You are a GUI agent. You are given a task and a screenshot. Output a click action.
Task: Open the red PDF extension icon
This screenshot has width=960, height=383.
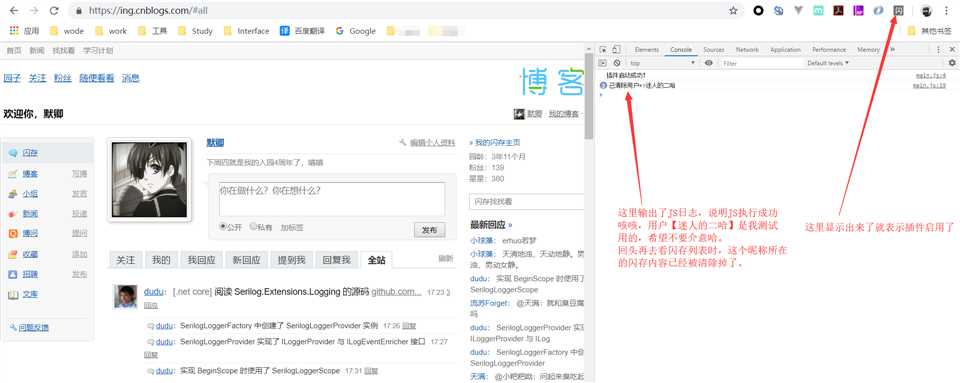839,10
